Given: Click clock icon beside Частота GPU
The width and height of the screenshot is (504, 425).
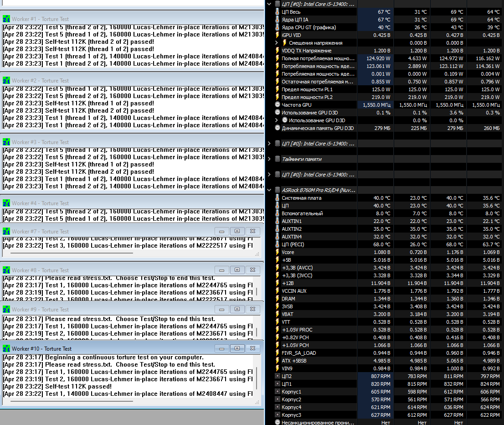Looking at the screenshot, I should tap(278, 104).
